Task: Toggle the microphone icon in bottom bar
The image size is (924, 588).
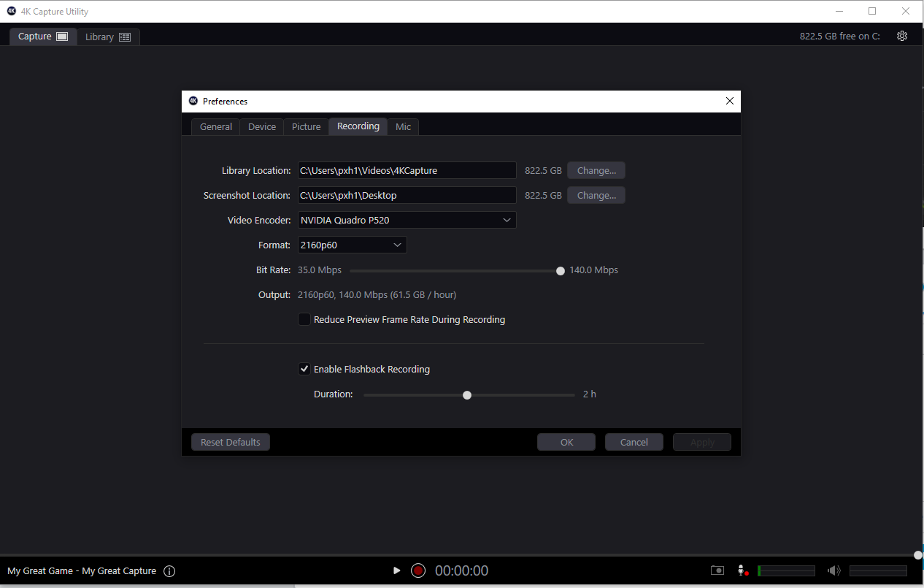Action: (x=742, y=570)
